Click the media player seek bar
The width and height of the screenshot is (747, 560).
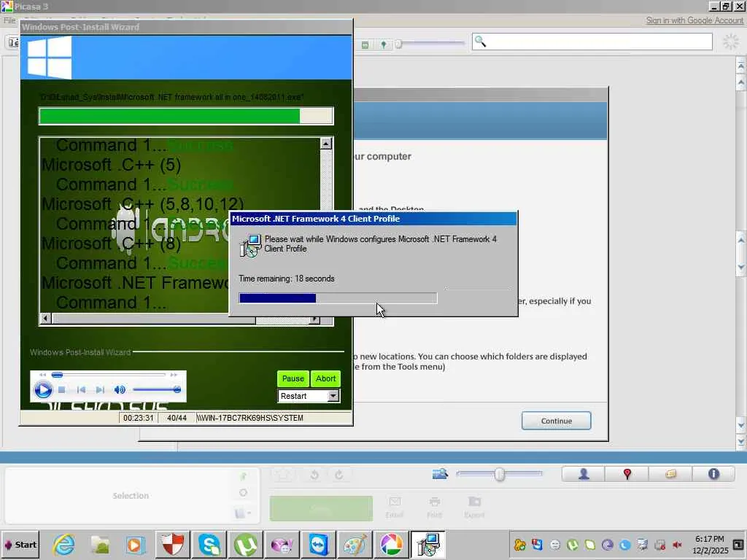109,375
